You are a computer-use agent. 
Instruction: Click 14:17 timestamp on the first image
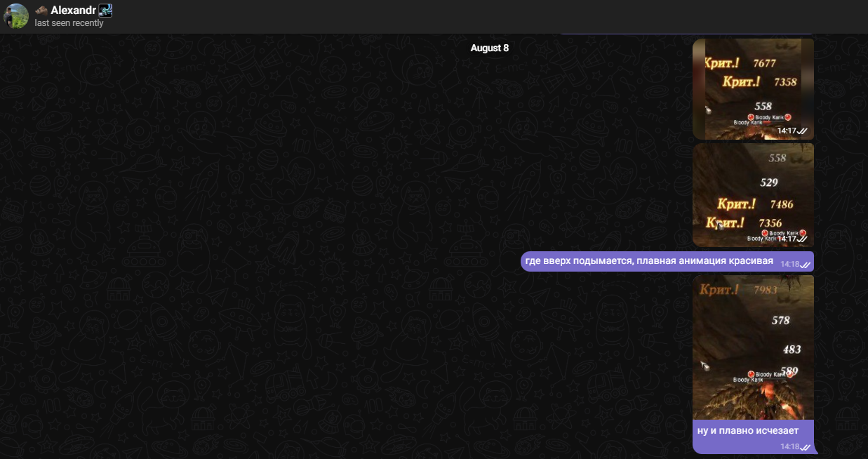pos(787,131)
